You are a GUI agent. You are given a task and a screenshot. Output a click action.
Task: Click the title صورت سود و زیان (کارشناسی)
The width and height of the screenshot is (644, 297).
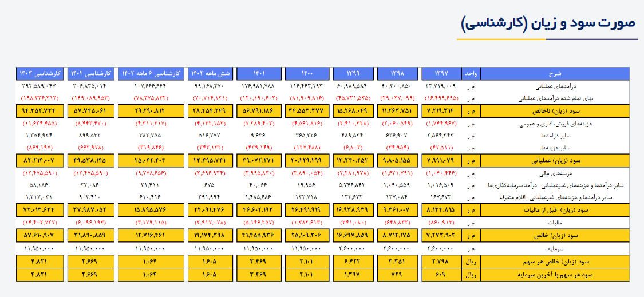click(x=548, y=23)
